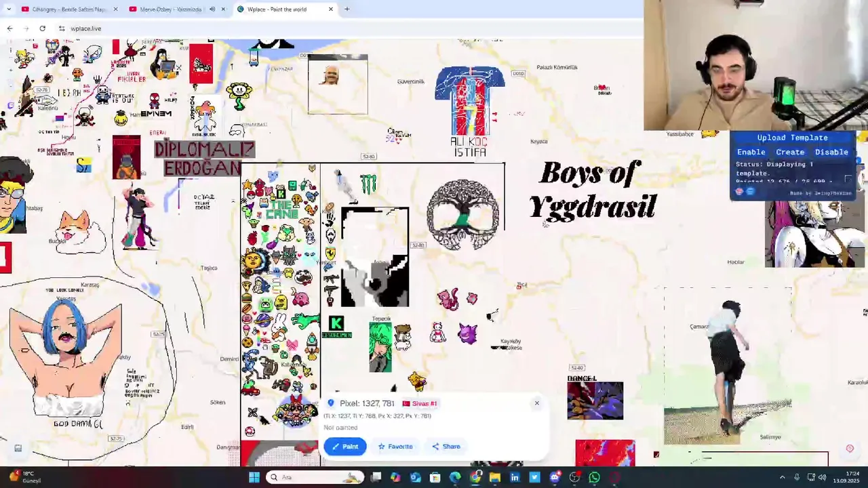Open WhatsApp from the taskbar

click(594, 478)
